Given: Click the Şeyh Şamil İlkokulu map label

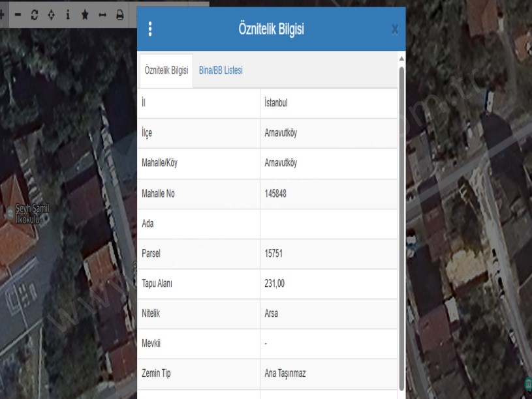Looking at the screenshot, I should click(x=32, y=214).
